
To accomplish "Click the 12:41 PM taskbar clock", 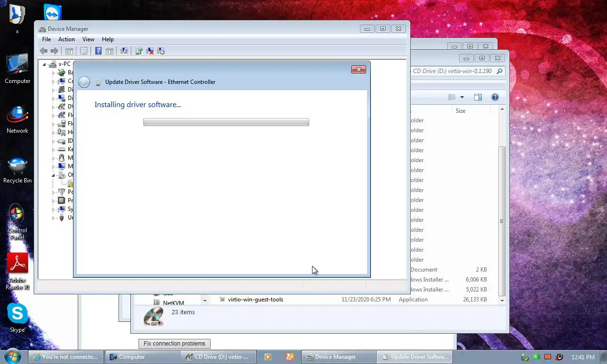I will pos(583,357).
